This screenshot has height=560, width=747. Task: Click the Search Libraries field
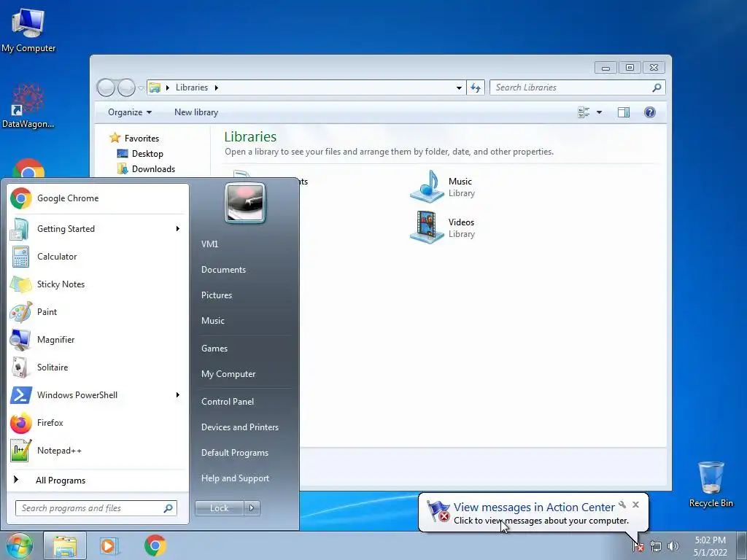pos(578,87)
